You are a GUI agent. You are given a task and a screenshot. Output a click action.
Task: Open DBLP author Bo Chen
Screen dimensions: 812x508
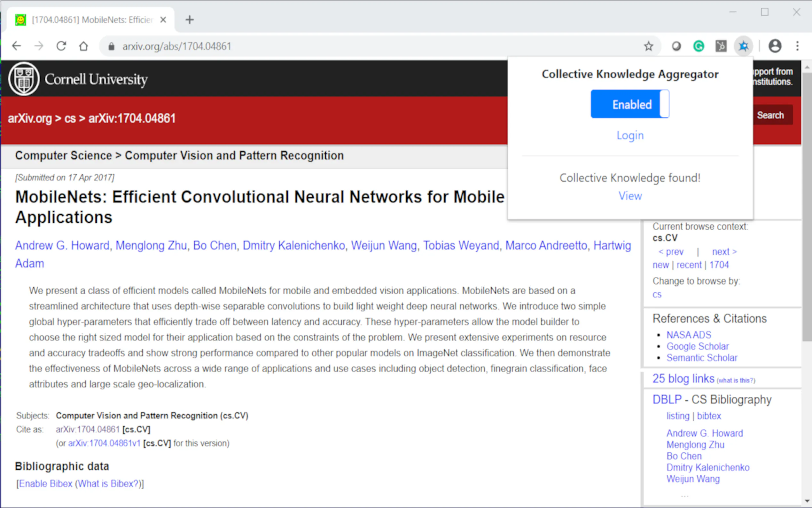pyautogui.click(x=684, y=456)
